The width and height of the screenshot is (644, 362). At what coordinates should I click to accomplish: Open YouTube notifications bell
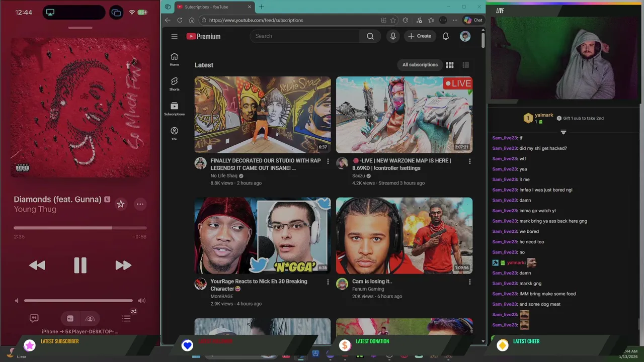click(445, 36)
